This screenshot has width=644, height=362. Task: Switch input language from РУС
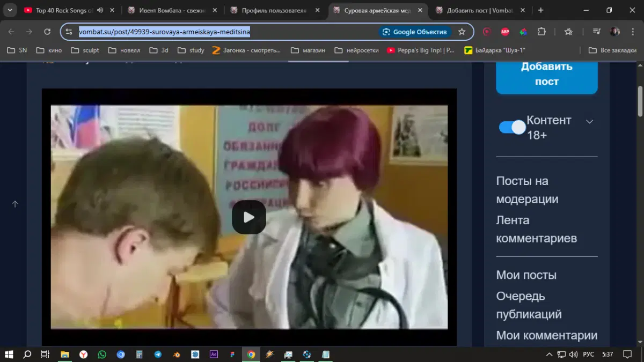588,354
